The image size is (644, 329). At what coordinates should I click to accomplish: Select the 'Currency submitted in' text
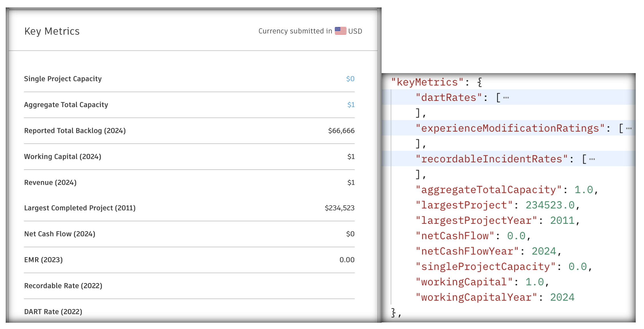(x=295, y=31)
